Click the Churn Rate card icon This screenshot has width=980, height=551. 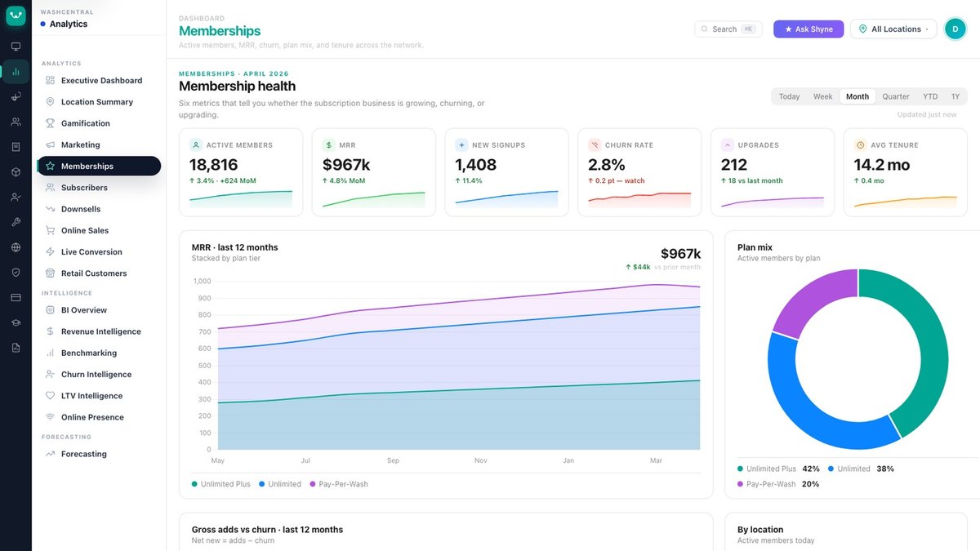click(x=595, y=145)
